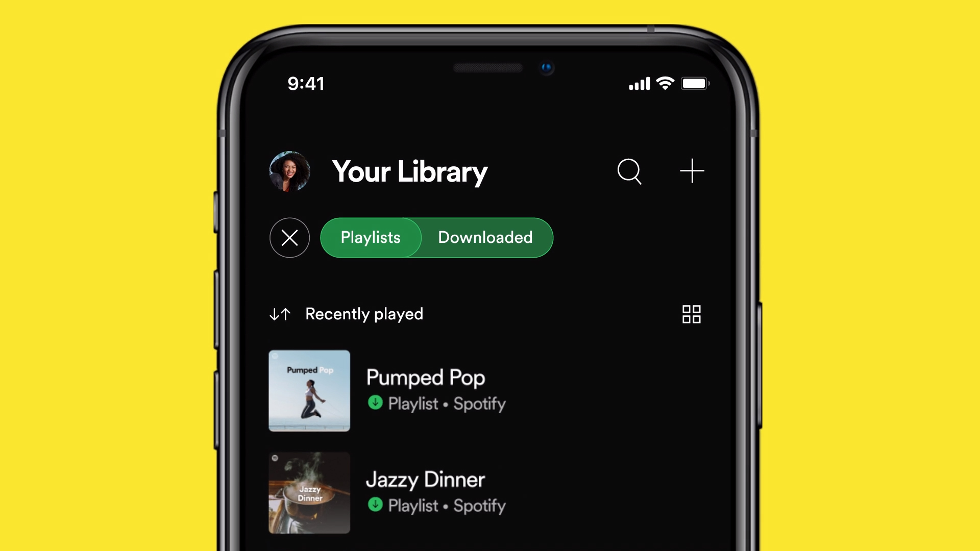Tap the search icon in Your Library
Viewport: 980px width, 551px height.
tap(629, 171)
